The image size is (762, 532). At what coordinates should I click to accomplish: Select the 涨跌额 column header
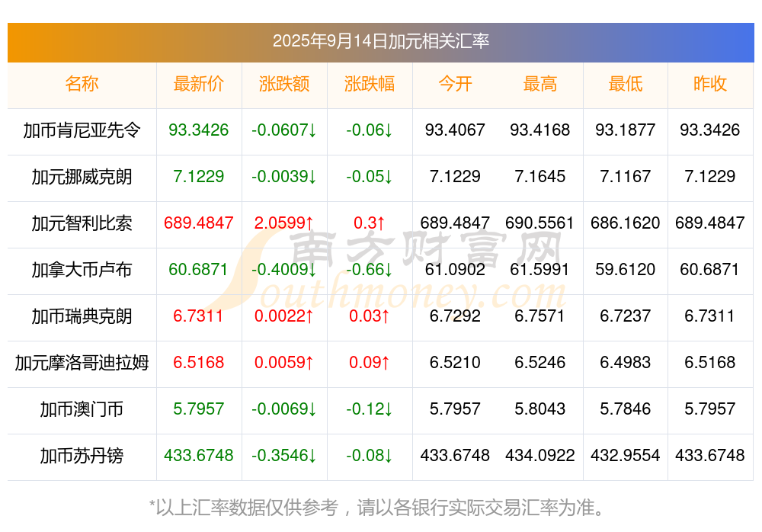[x=284, y=84]
